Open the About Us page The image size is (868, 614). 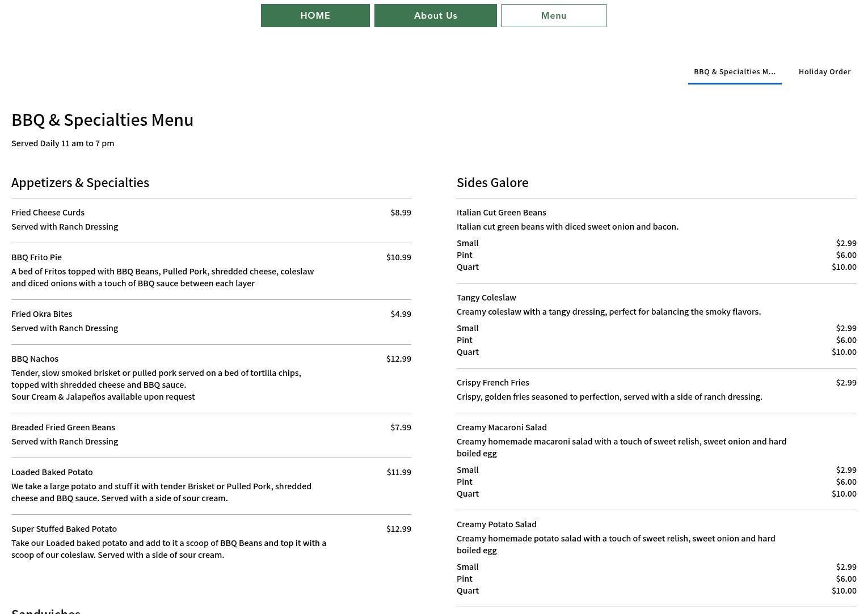coord(435,15)
